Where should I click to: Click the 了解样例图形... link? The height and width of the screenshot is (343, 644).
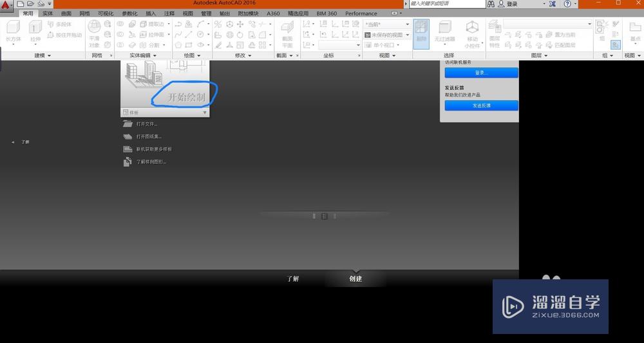(x=151, y=162)
